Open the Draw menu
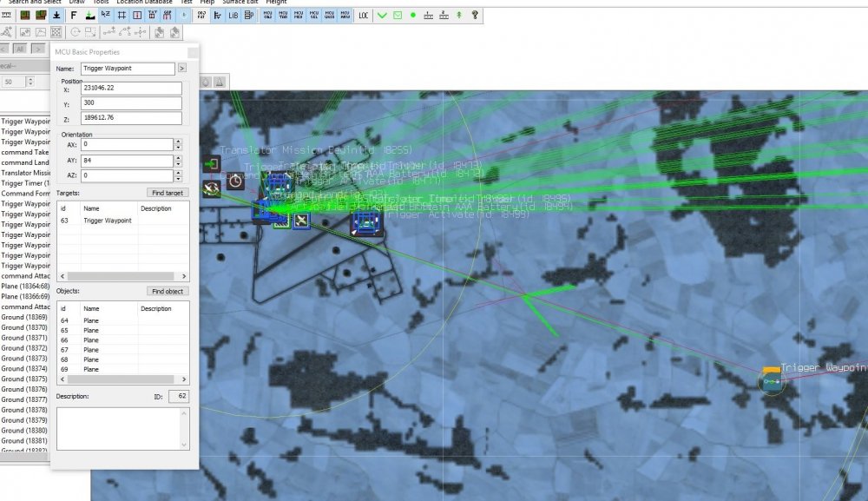The width and height of the screenshot is (868, 501). pyautogui.click(x=77, y=3)
